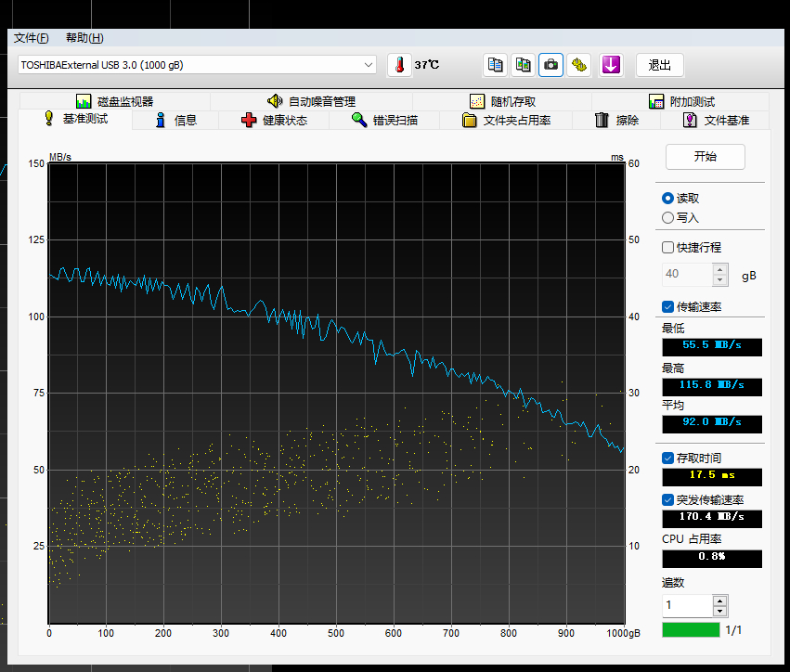Select the 读取 read radio button
The image size is (790, 672).
click(x=667, y=199)
